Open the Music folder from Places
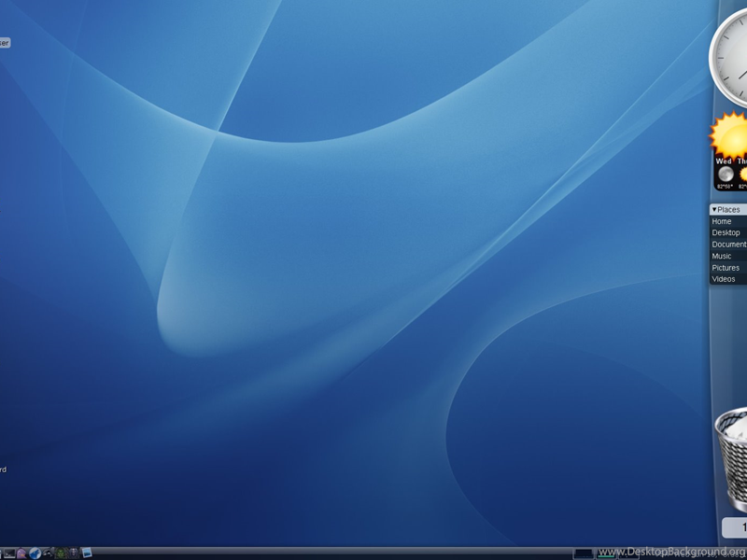747x560 pixels. click(x=723, y=257)
